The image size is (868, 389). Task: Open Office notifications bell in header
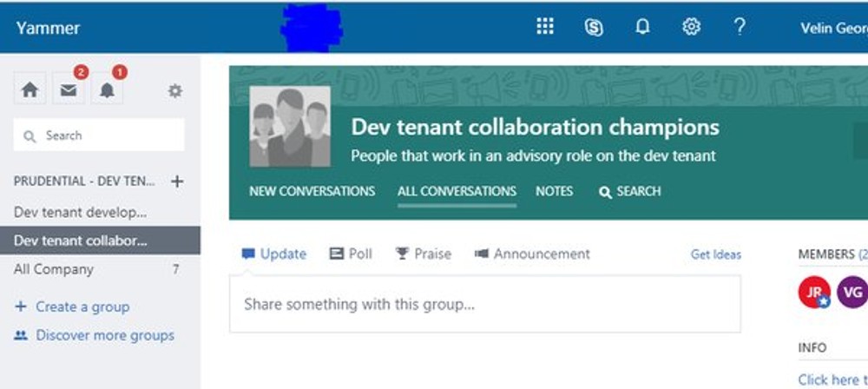coord(642,27)
